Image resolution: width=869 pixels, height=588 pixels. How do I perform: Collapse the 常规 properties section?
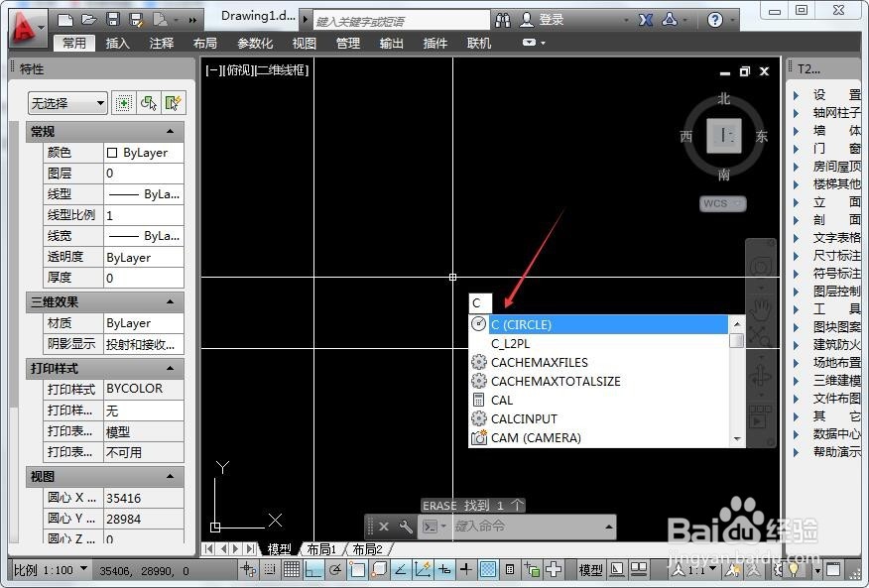tap(171, 131)
